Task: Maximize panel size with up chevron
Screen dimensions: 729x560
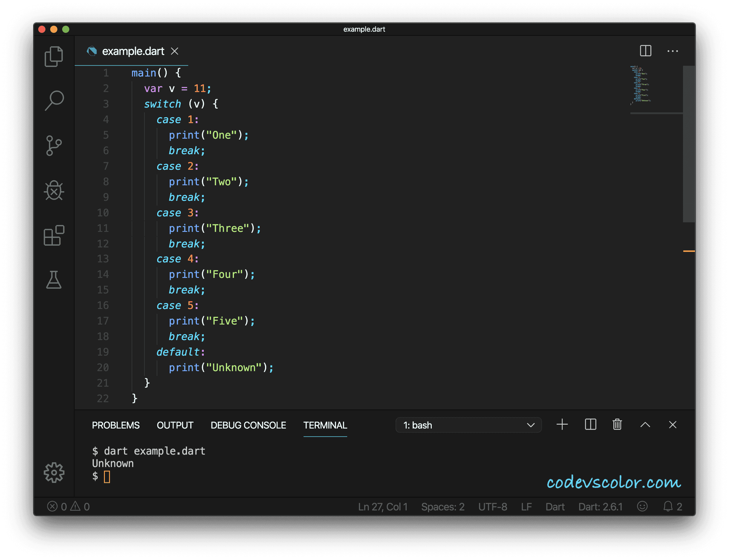Action: point(645,424)
